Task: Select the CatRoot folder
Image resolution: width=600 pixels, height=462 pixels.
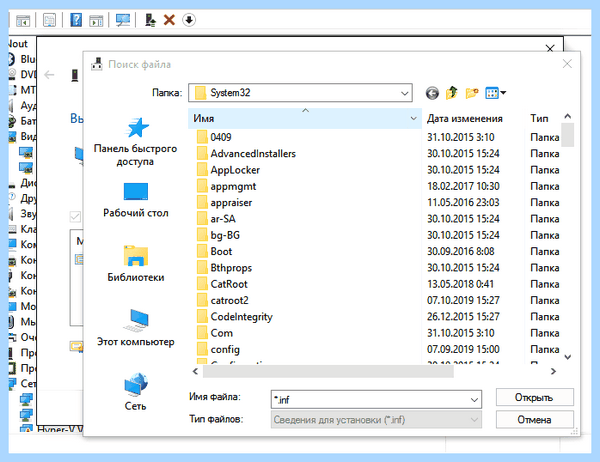Action: pyautogui.click(x=229, y=284)
